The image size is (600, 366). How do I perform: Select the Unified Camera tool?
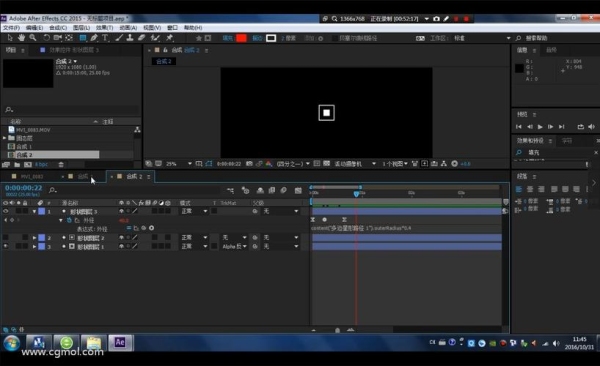58,38
